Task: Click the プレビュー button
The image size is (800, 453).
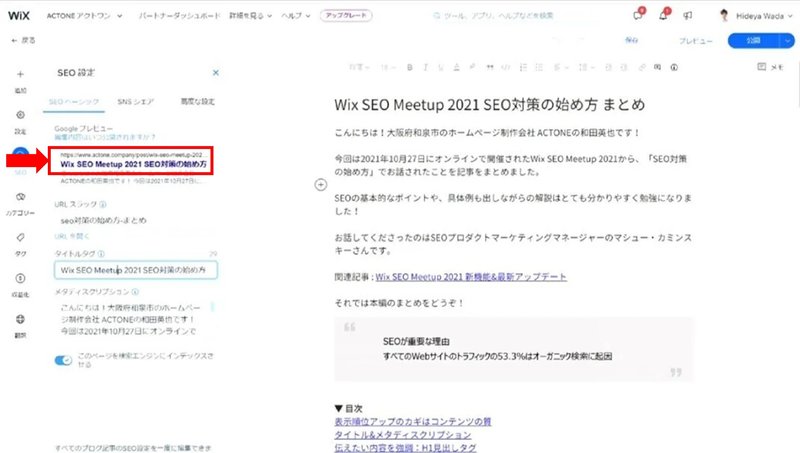Action: tap(695, 41)
